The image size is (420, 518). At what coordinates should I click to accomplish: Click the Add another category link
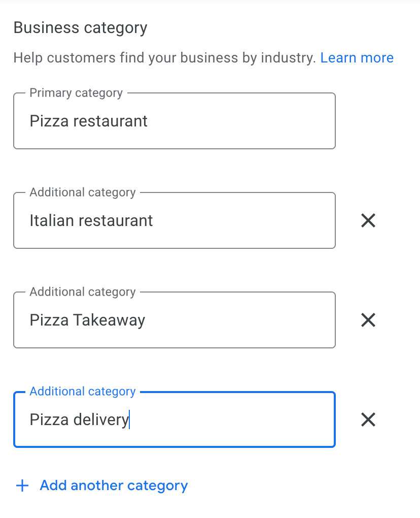tap(114, 485)
